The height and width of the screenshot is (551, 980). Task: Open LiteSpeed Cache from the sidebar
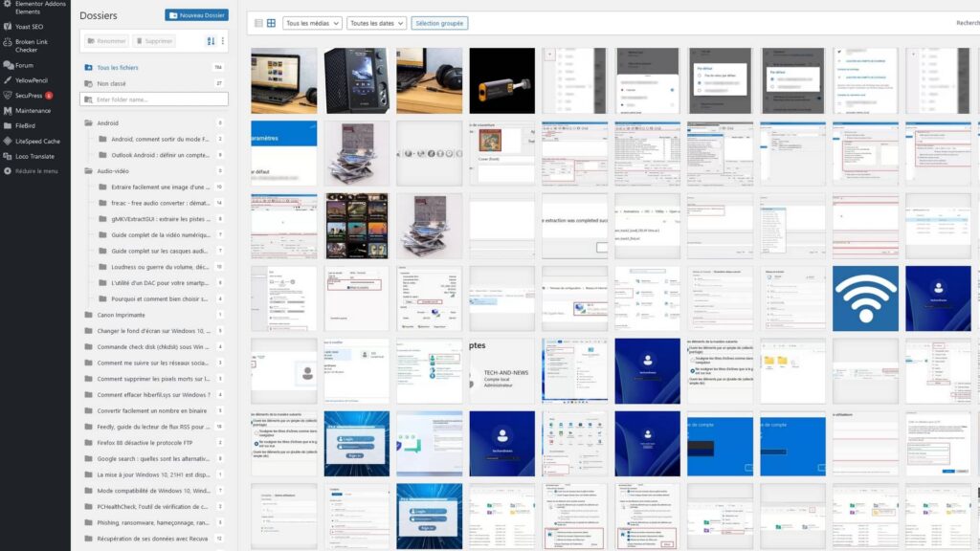click(x=36, y=141)
